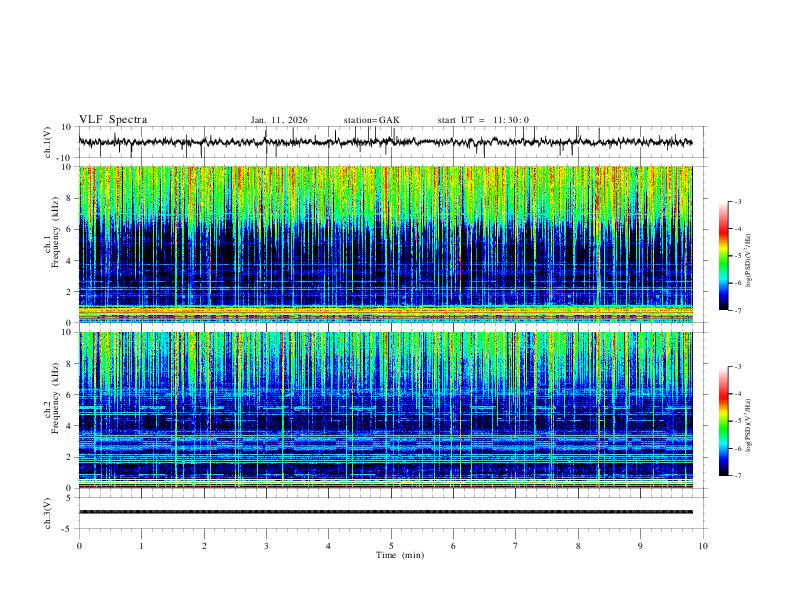
Task: Click the "2" tick on ch.1 frequency axis
Action: [x=70, y=291]
